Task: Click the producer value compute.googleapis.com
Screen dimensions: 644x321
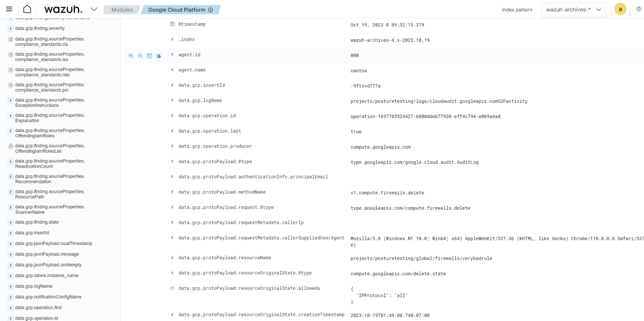Action: 380,147
